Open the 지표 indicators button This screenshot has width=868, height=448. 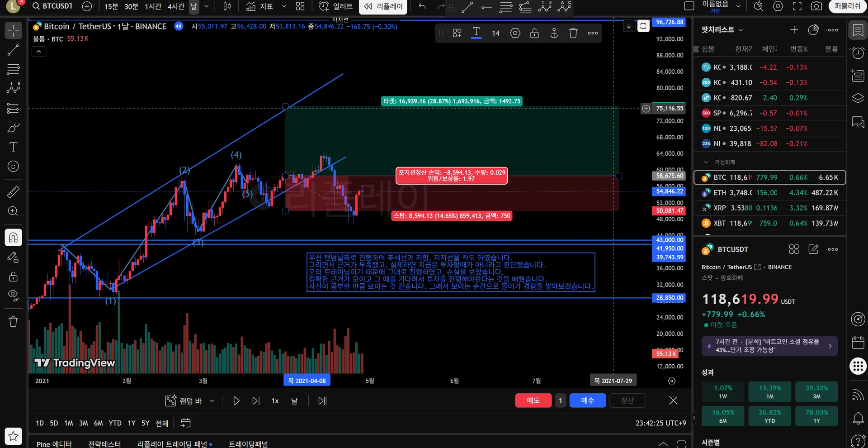coord(259,6)
